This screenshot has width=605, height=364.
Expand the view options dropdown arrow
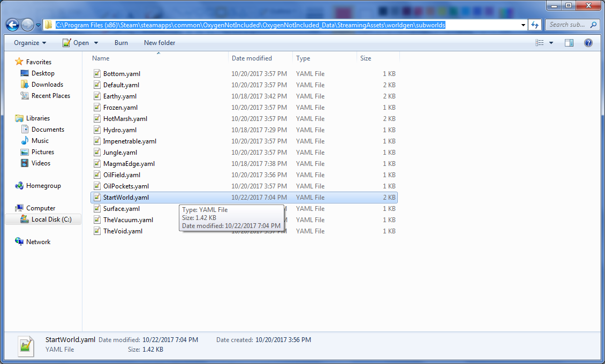coord(551,43)
